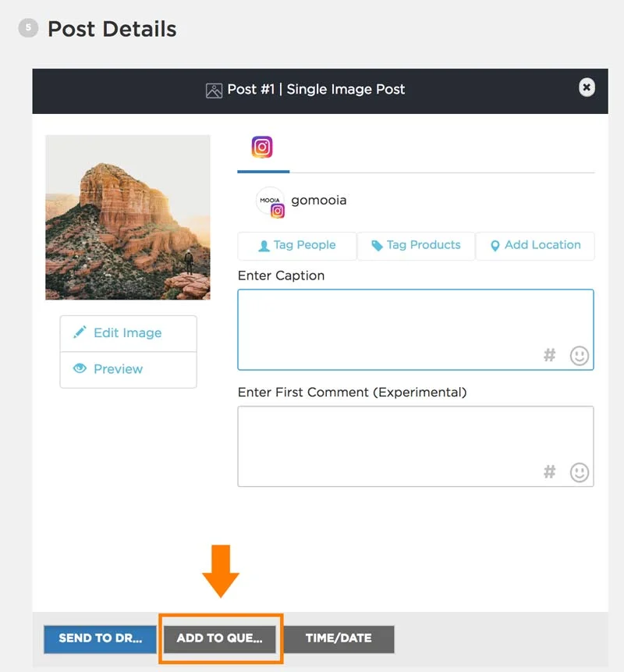Click the image icon beside Post #1 title
Image resolution: width=624 pixels, height=672 pixels.
(x=214, y=90)
